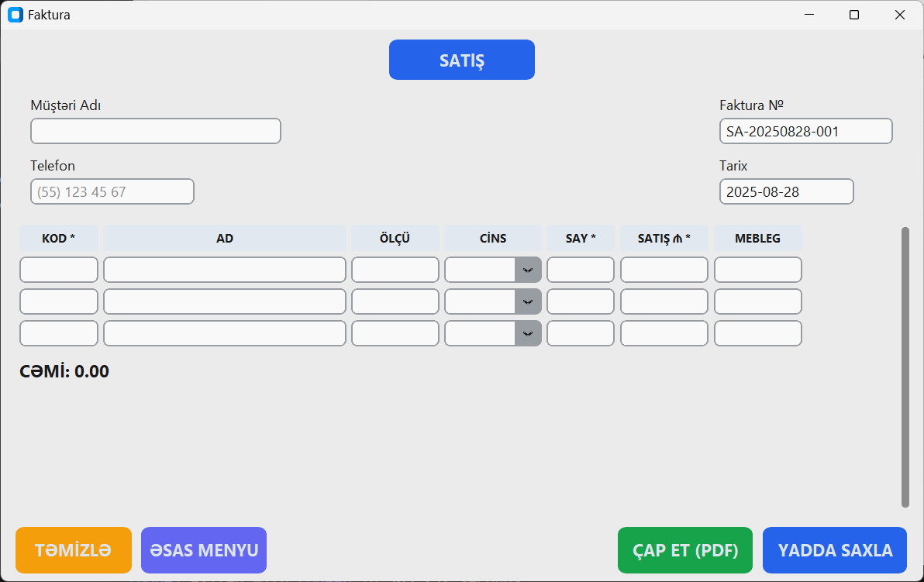
Task: Go to ƏSAS MENYU
Action: (204, 550)
